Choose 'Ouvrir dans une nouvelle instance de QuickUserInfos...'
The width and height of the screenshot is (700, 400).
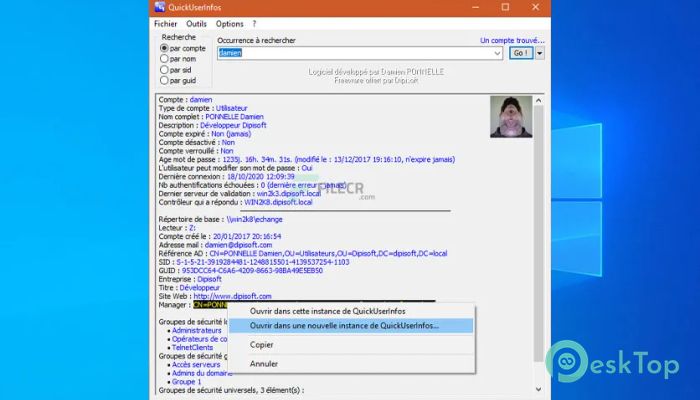(351, 326)
